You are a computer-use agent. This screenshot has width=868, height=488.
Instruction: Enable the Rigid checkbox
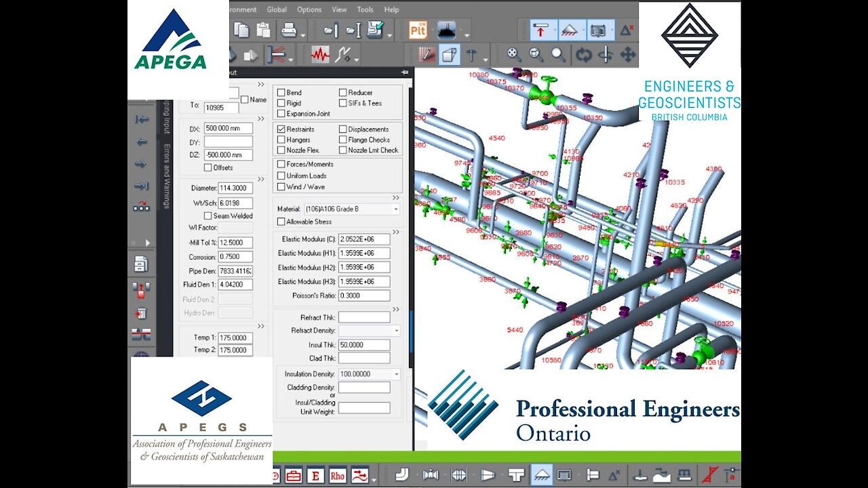(x=281, y=103)
